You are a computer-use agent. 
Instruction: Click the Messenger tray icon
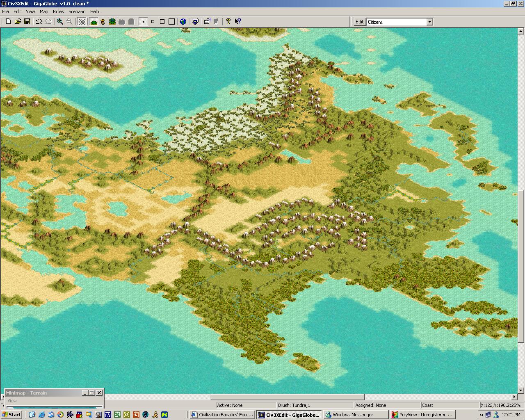[495, 415]
